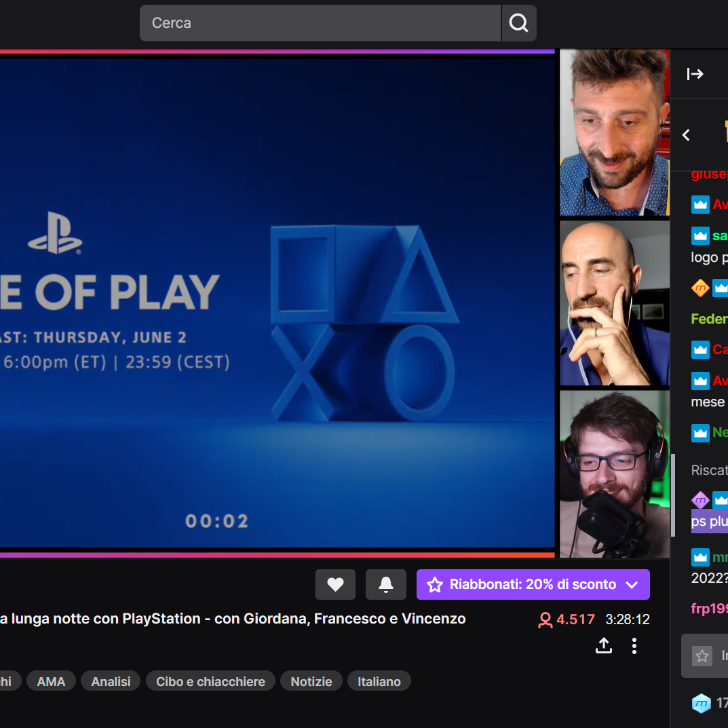The image size is (728, 728).
Task: Click the magnifier search button
Action: [x=518, y=23]
